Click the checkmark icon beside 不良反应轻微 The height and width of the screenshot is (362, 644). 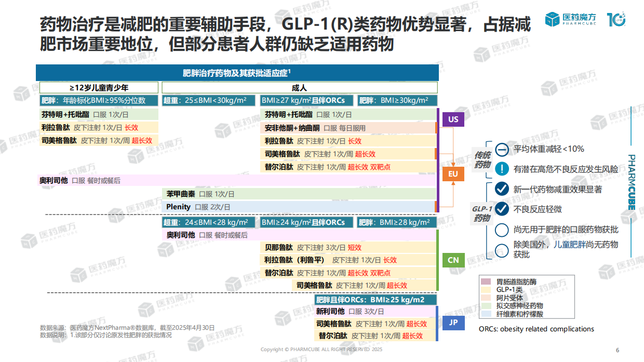501,209
